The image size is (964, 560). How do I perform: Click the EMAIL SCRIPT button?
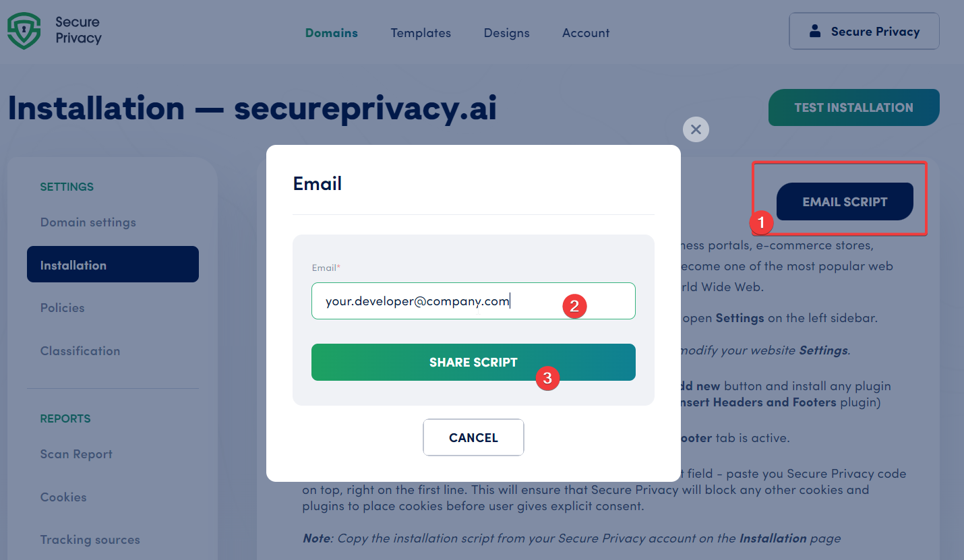pos(845,201)
